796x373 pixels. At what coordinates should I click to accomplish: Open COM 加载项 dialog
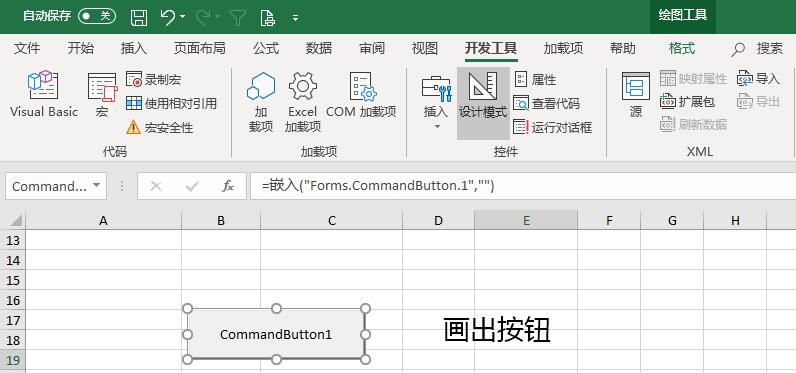point(361,95)
